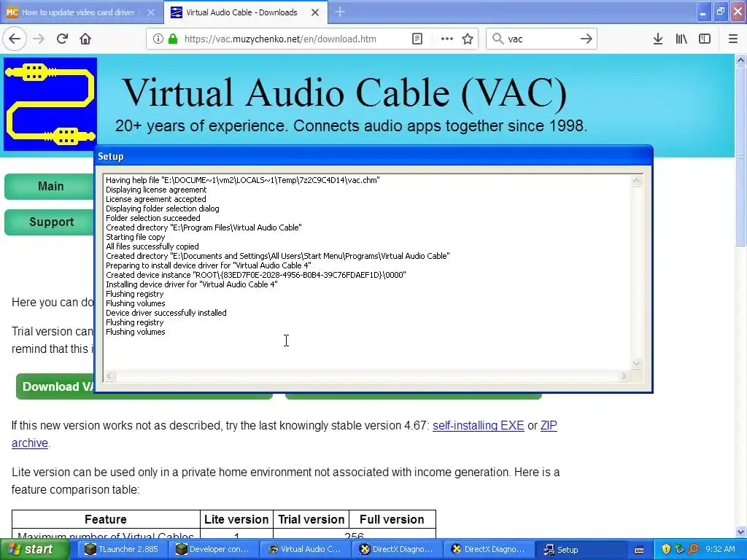
Task: Click Setup log scroll right arrow
Action: [x=624, y=376]
